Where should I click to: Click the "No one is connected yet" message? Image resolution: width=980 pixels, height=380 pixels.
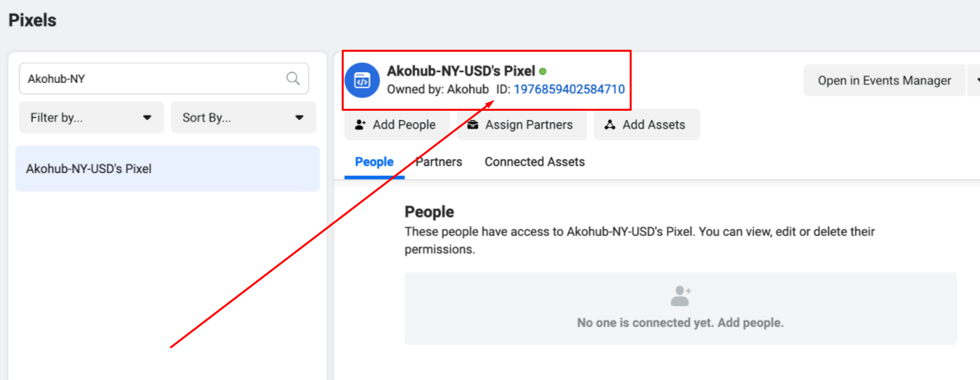[680, 323]
